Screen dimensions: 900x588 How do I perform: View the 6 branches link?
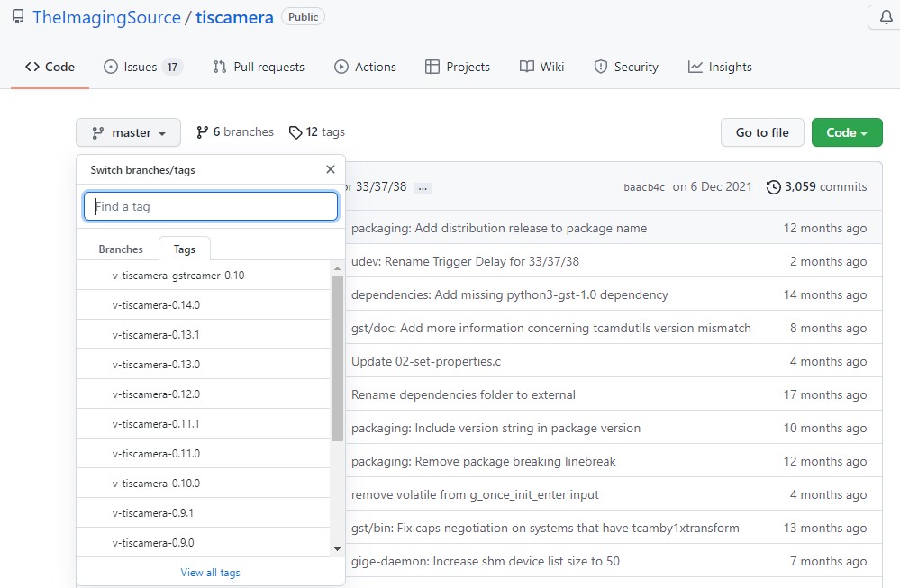point(235,132)
